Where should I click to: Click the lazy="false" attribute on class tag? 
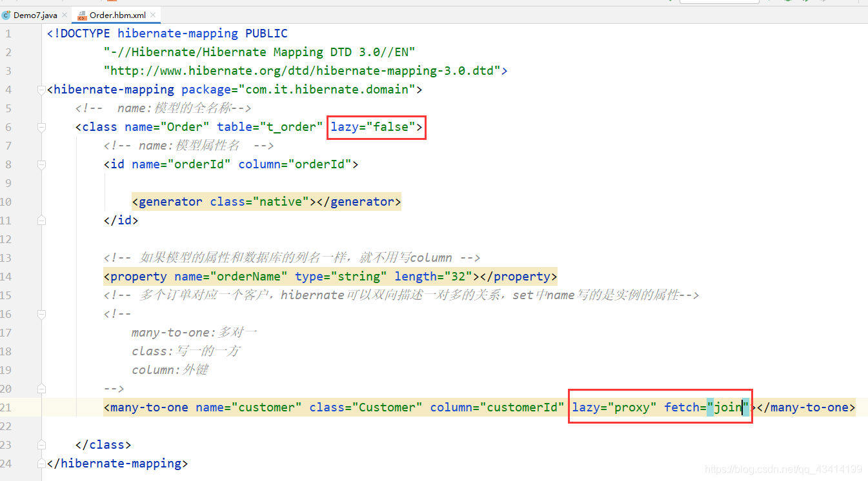pyautogui.click(x=373, y=127)
